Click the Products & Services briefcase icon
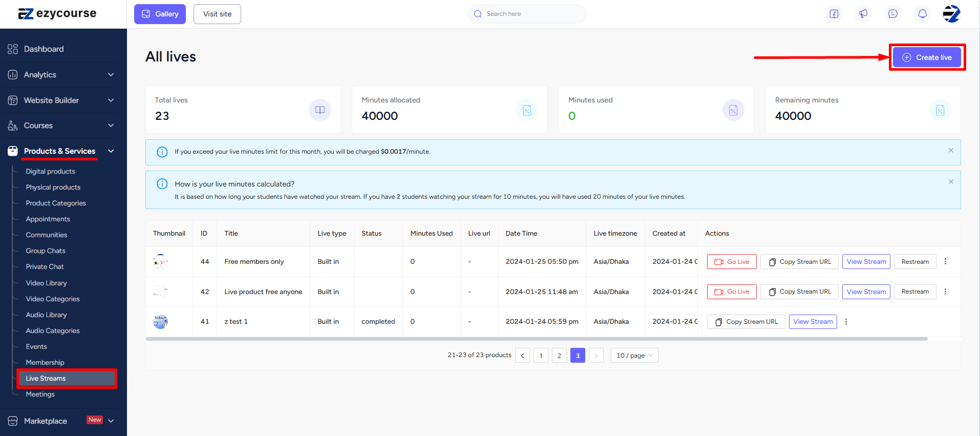The width and height of the screenshot is (980, 436). 13,151
